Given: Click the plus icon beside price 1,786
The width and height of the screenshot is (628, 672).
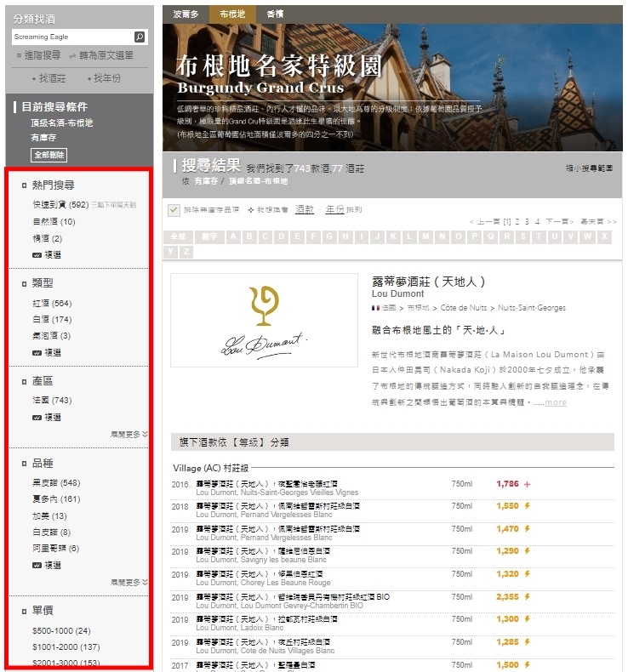Looking at the screenshot, I should click(x=528, y=484).
